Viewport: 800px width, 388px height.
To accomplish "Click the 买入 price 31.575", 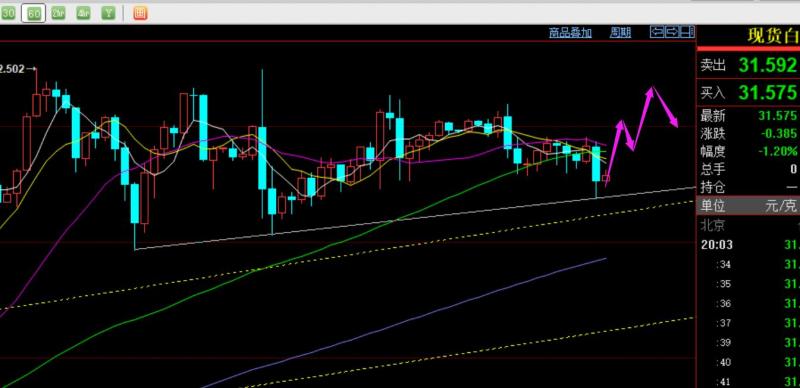I will (x=768, y=93).
